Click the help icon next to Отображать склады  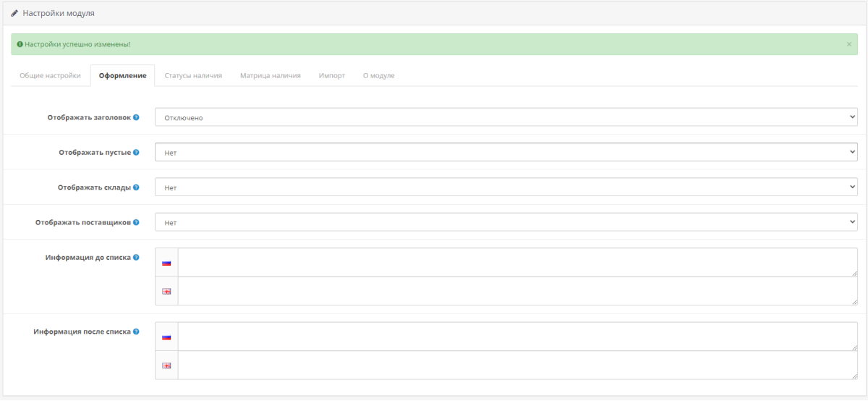[x=136, y=187]
